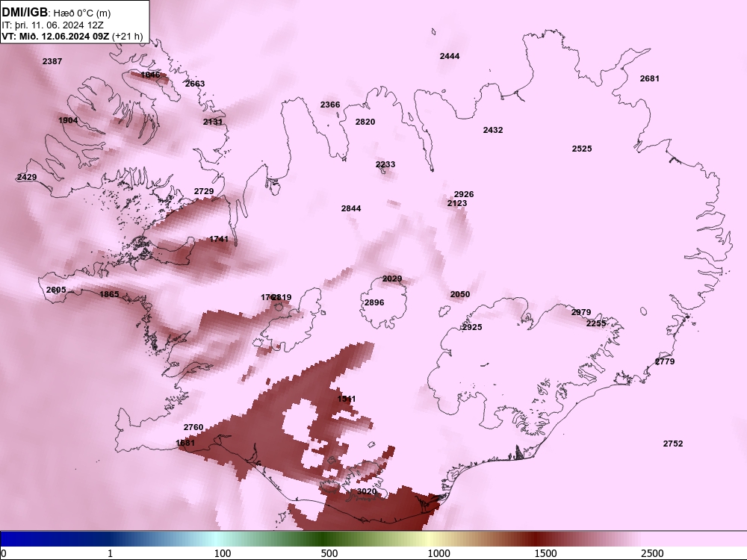Click the value 2387 on map

coord(52,61)
